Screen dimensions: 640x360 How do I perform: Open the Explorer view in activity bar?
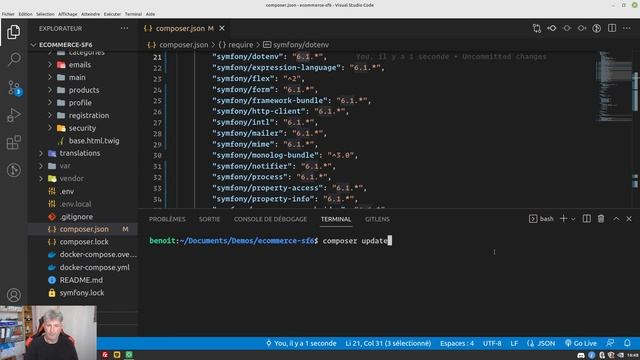(13, 32)
